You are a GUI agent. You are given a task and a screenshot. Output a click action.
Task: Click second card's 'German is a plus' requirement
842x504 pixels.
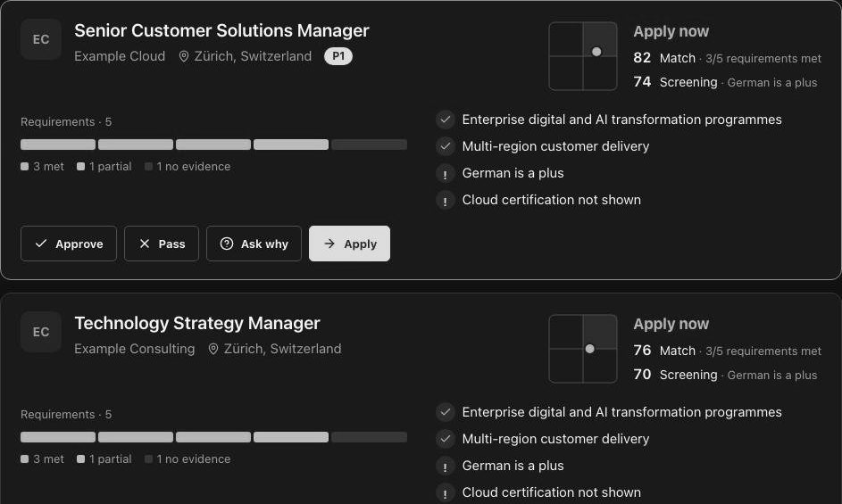pos(513,466)
